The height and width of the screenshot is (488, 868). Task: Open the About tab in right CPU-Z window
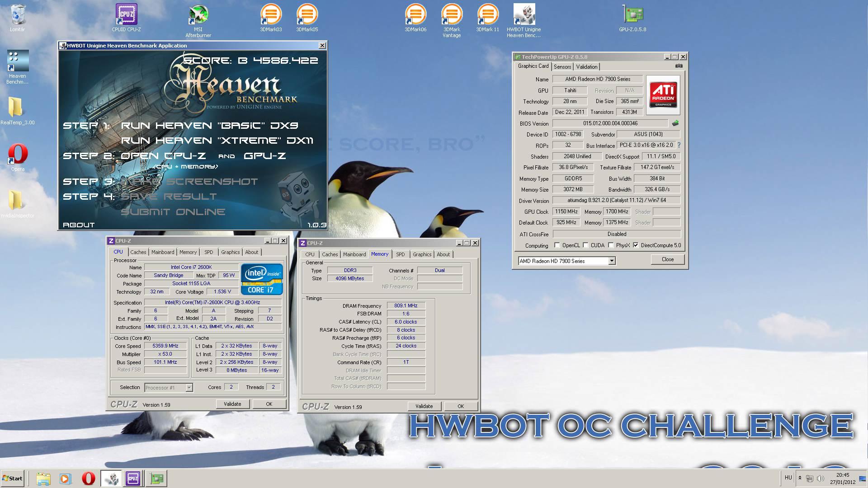point(443,255)
